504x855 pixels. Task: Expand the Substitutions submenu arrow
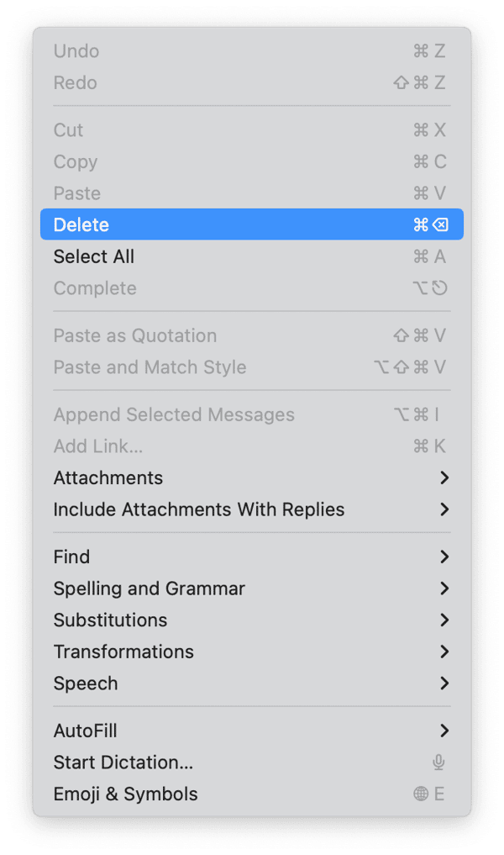[x=444, y=620]
